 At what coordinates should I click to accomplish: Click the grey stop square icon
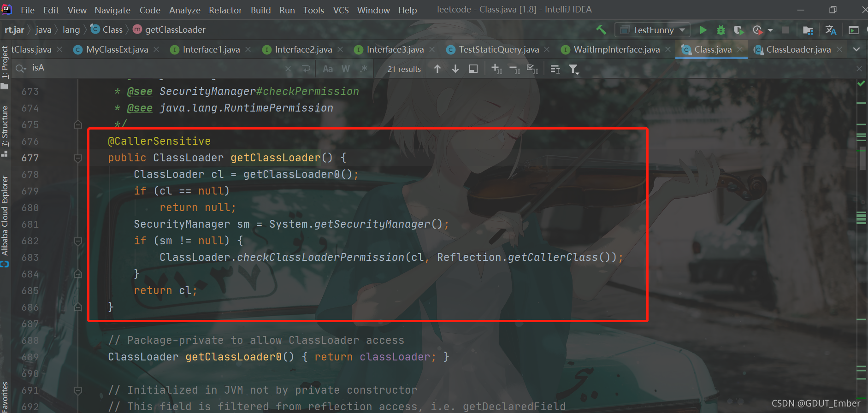[785, 30]
